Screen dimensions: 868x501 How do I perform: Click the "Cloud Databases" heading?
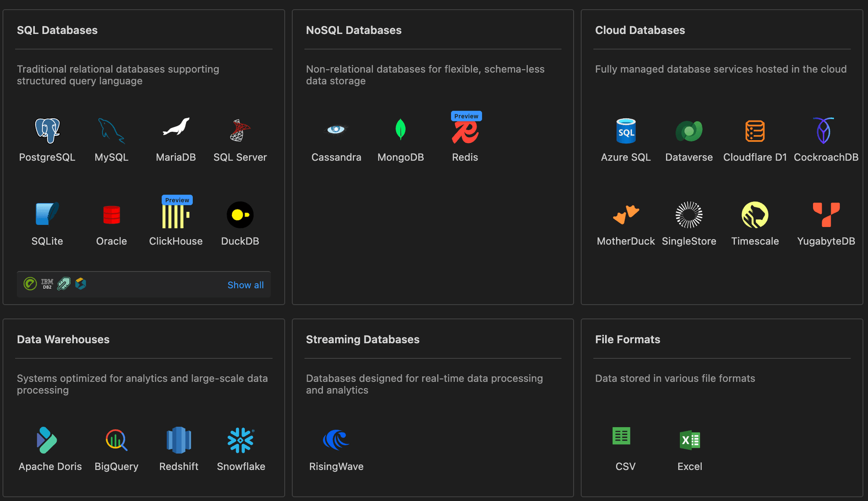click(640, 30)
